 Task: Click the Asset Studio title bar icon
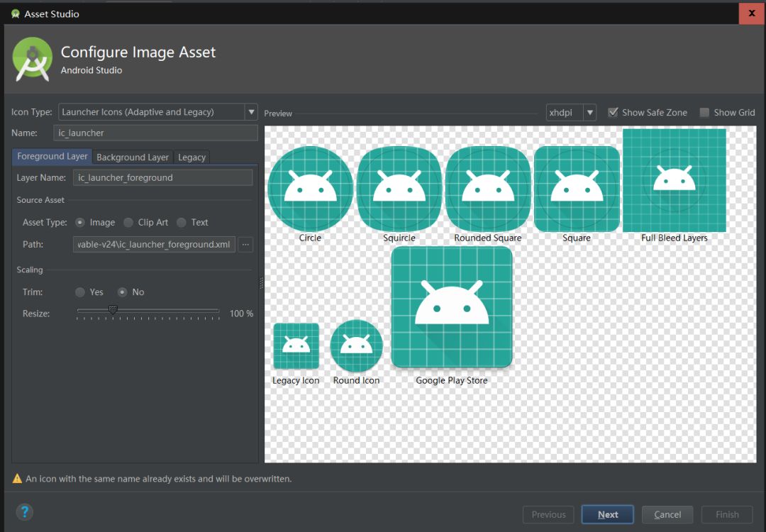[x=16, y=13]
